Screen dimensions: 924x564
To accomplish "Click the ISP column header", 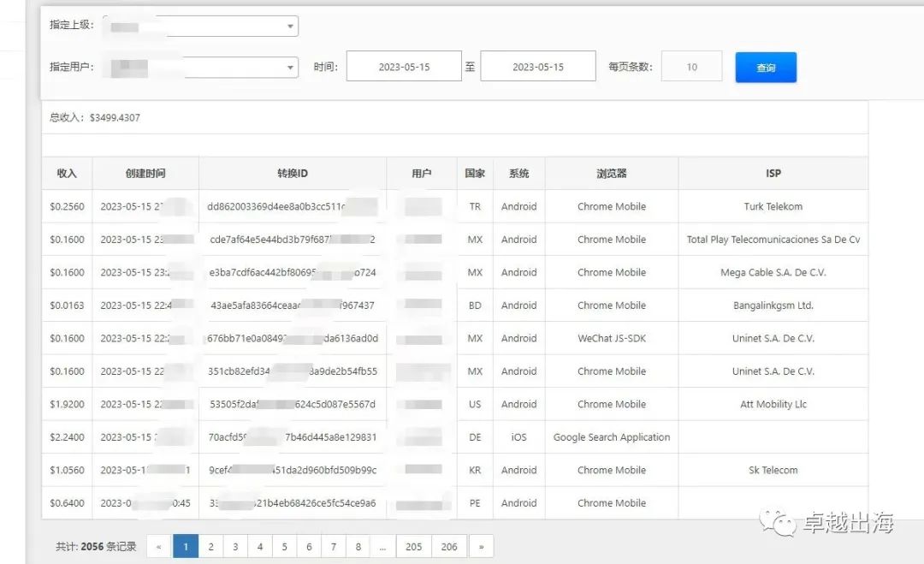I will point(773,174).
